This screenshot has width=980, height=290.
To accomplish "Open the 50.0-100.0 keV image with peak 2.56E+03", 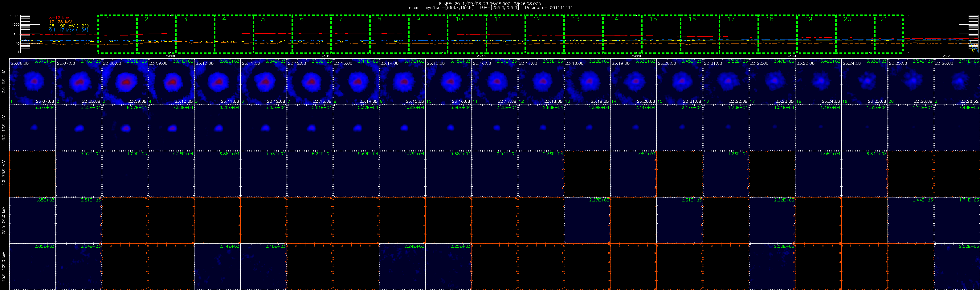I will point(772,266).
